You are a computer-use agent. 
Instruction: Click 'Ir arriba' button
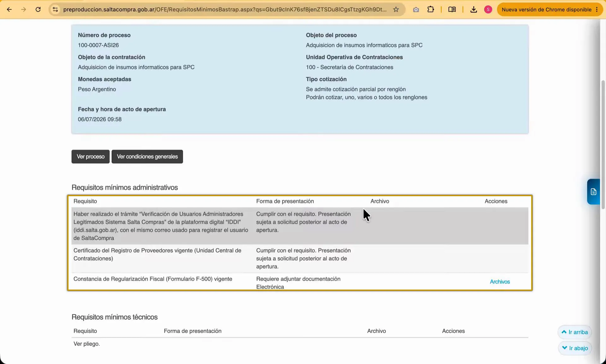click(x=575, y=332)
